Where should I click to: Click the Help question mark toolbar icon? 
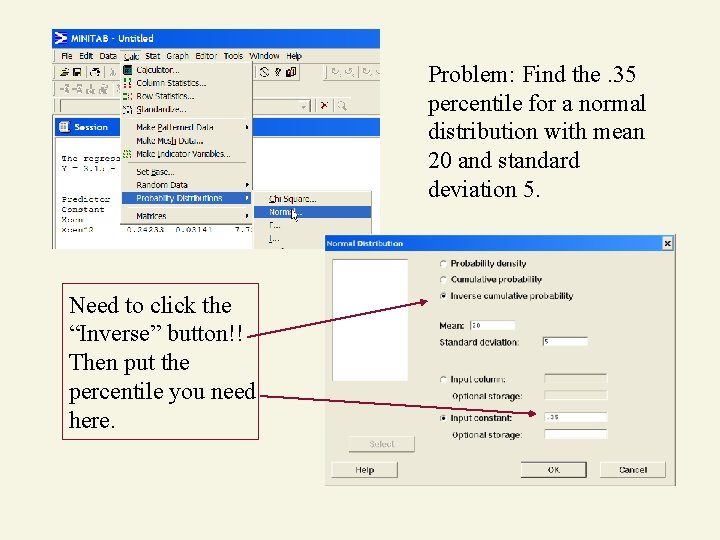click(278, 72)
